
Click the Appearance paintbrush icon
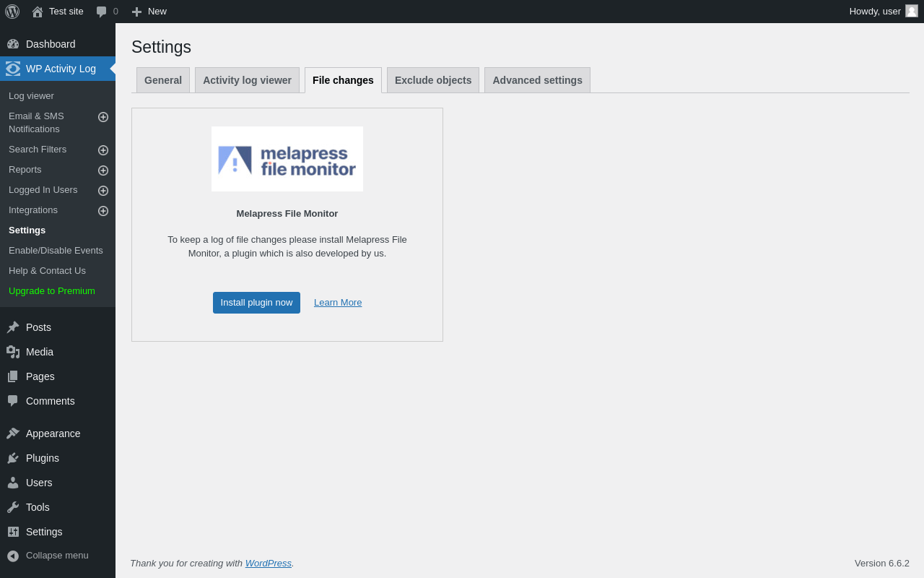(13, 433)
